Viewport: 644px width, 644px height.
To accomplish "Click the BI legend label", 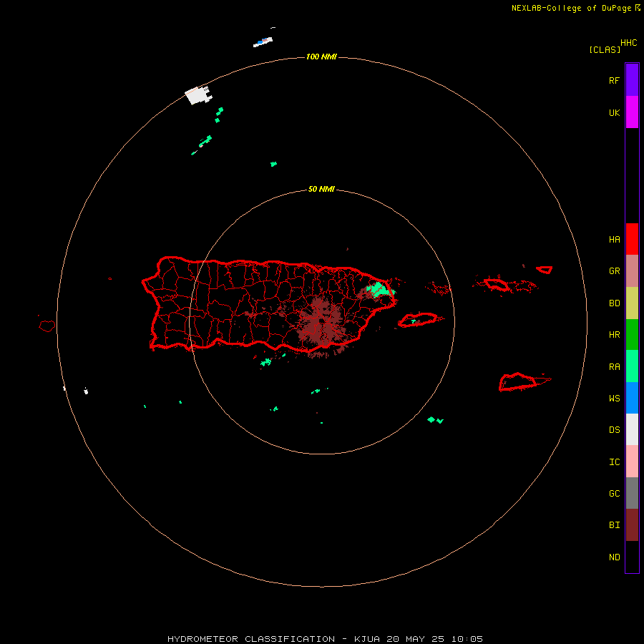I will pos(614,525).
